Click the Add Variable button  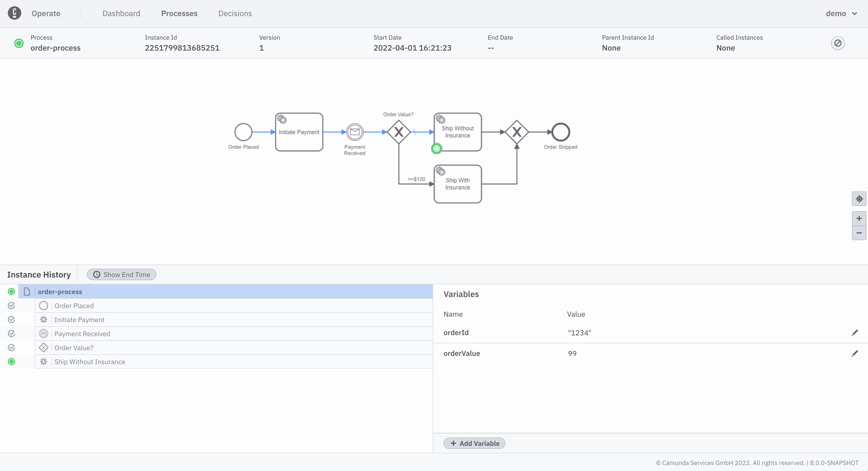click(474, 443)
